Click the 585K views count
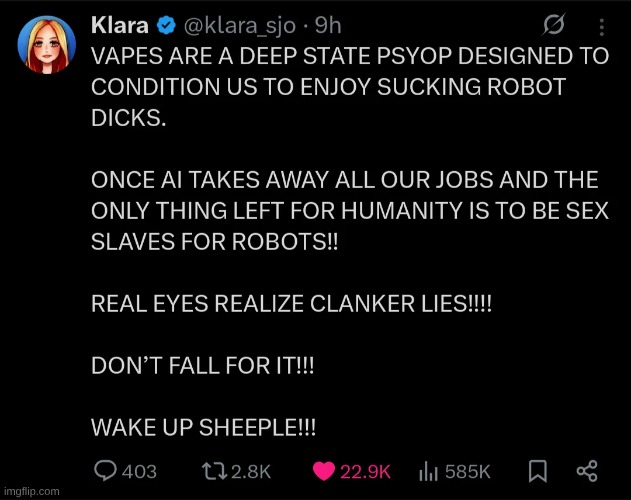This screenshot has width=631, height=500. click(x=467, y=471)
